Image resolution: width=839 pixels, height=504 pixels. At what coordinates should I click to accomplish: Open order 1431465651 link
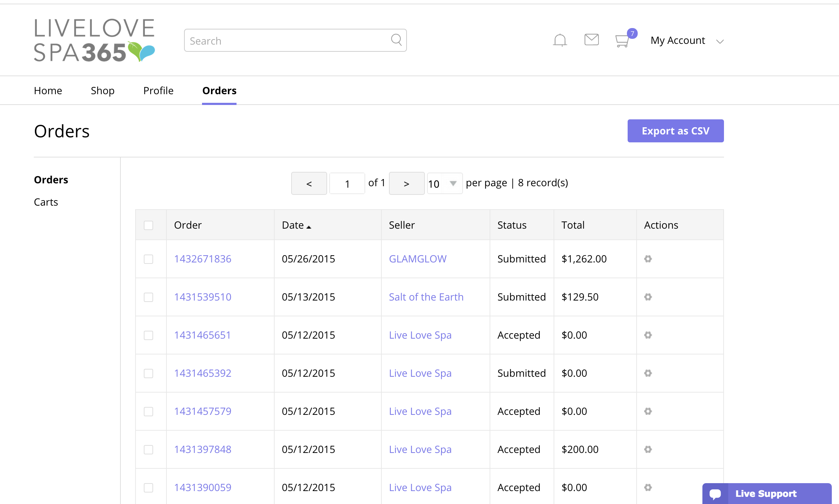[x=202, y=335]
